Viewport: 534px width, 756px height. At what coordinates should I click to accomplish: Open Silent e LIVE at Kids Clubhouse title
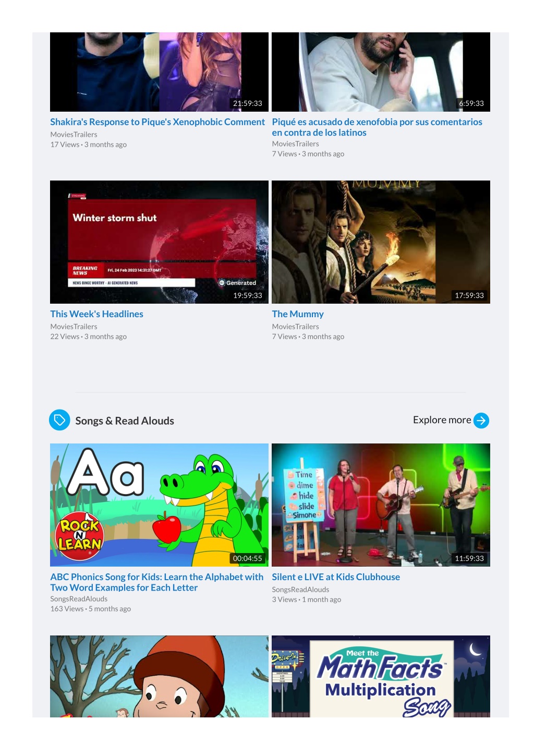(x=336, y=577)
